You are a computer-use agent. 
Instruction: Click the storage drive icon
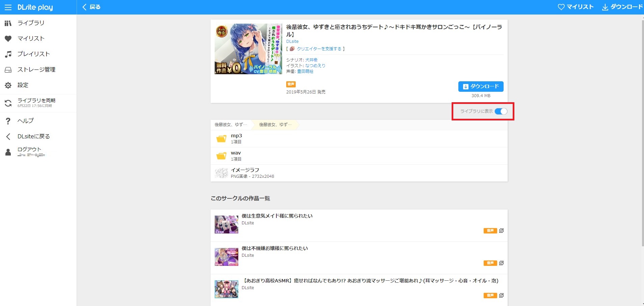tap(8, 70)
